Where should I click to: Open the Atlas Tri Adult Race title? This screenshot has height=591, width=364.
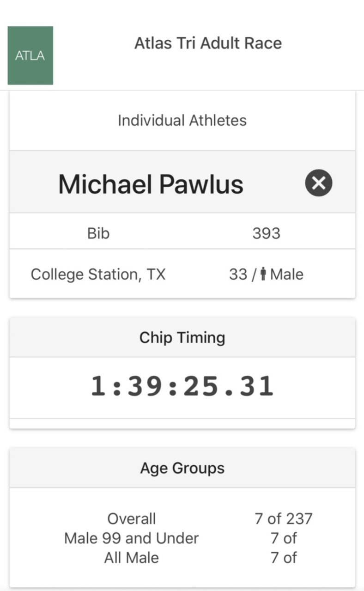tap(208, 43)
